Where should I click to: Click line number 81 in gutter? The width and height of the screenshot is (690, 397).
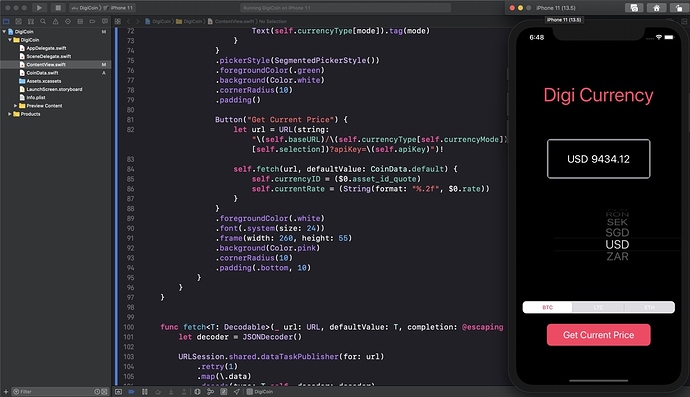pyautogui.click(x=130, y=120)
